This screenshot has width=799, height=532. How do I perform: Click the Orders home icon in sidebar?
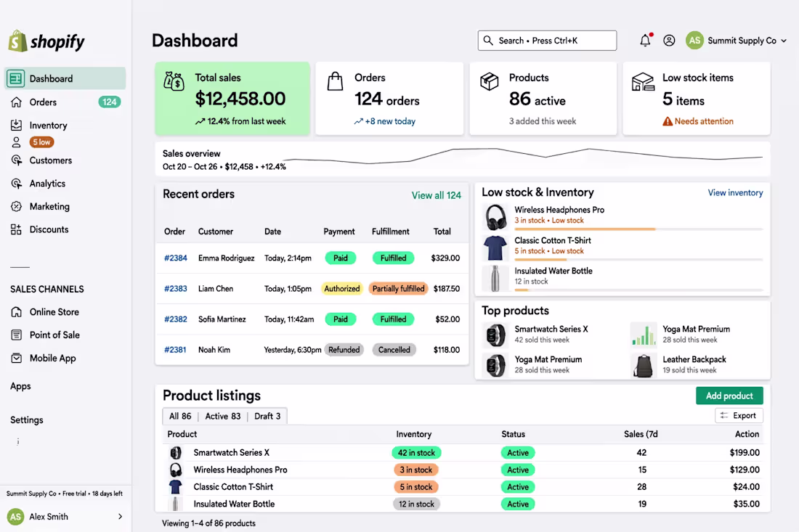16,102
